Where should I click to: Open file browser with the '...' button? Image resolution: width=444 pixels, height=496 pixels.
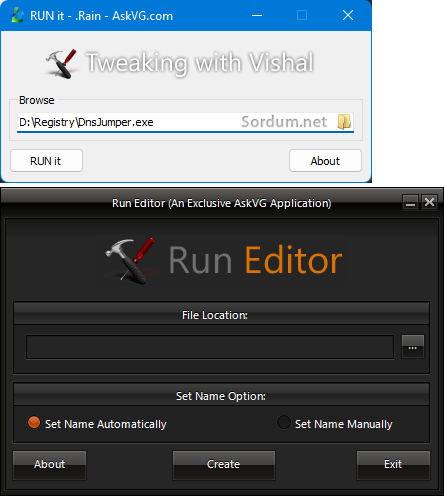coord(413,347)
